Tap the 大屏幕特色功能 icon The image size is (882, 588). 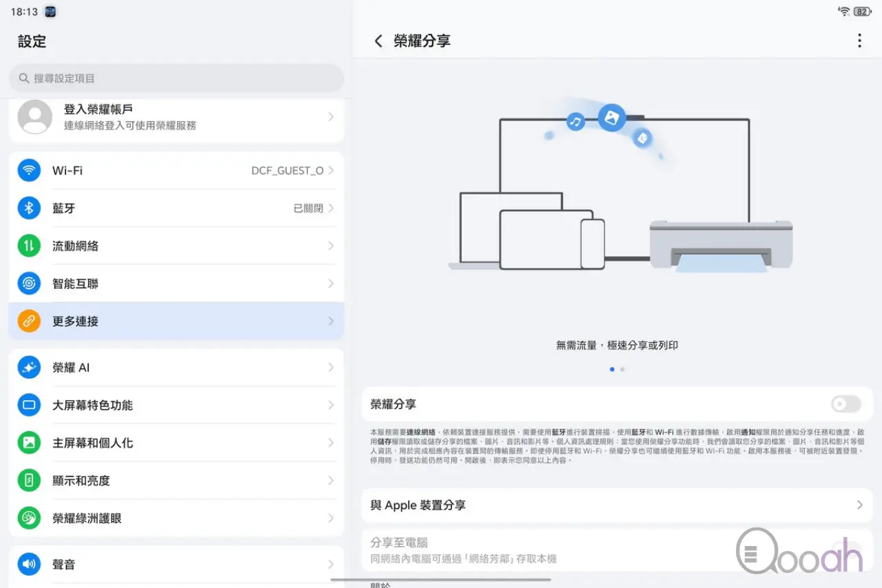pyautogui.click(x=29, y=406)
